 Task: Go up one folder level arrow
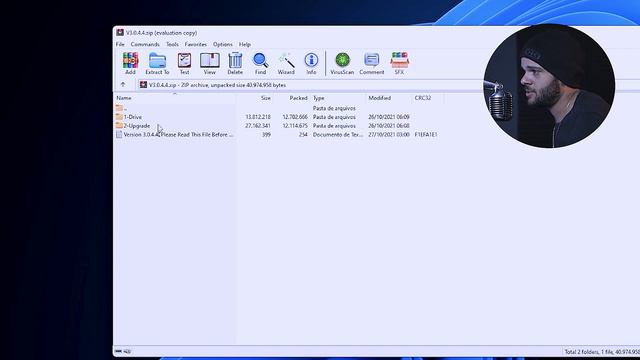point(123,84)
